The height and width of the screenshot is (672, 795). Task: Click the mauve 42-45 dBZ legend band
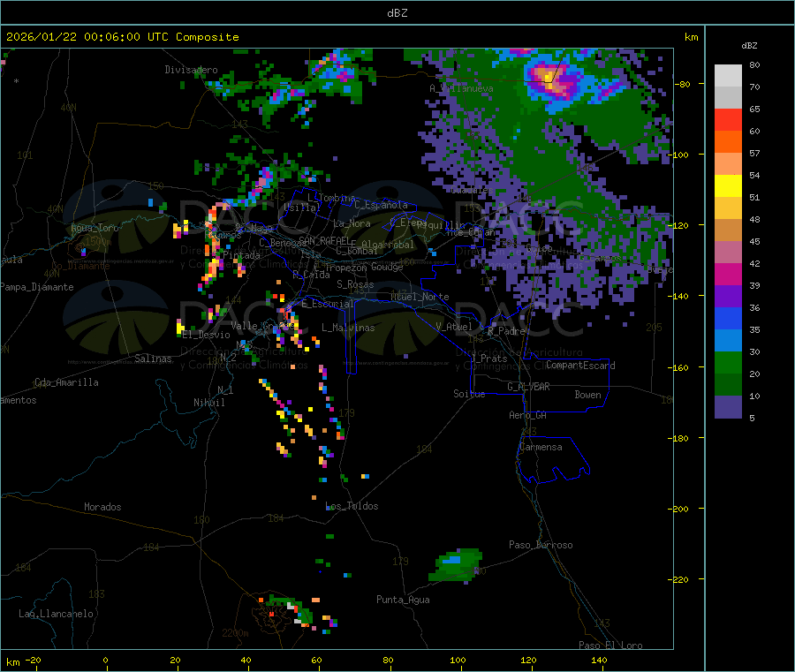pyautogui.click(x=728, y=253)
